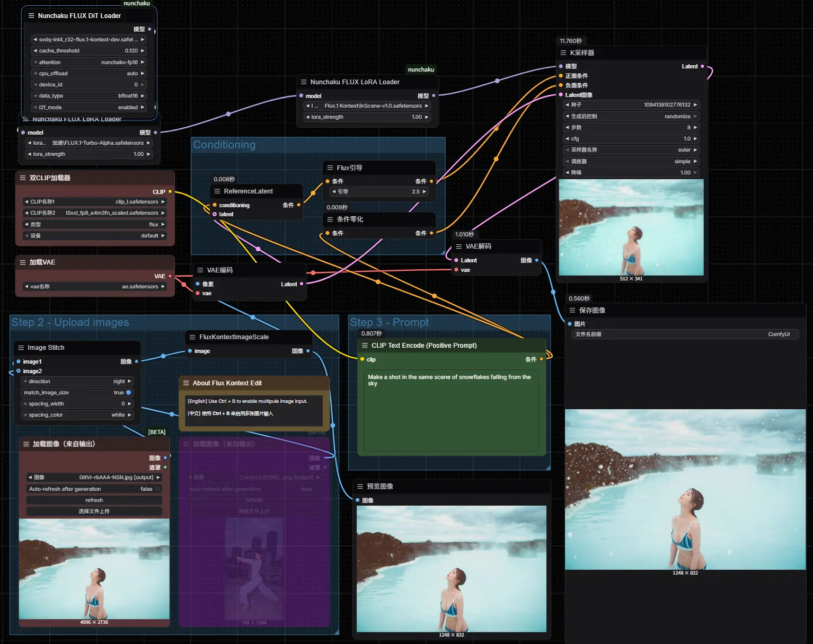813x644 pixels.
Task: Click the 文件名前缀 ComfyUI field
Action: point(685,334)
